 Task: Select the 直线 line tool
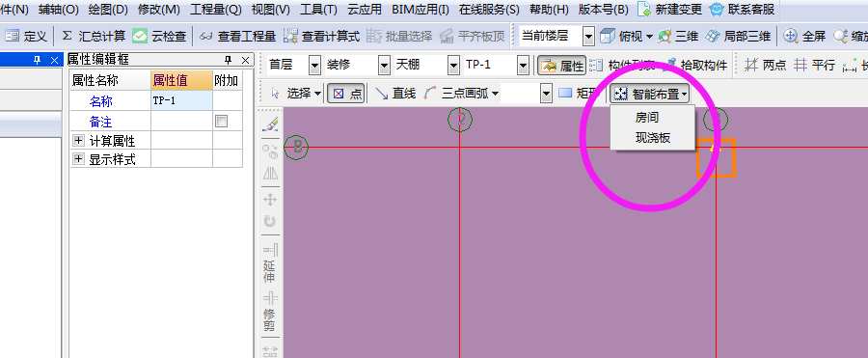click(x=394, y=94)
